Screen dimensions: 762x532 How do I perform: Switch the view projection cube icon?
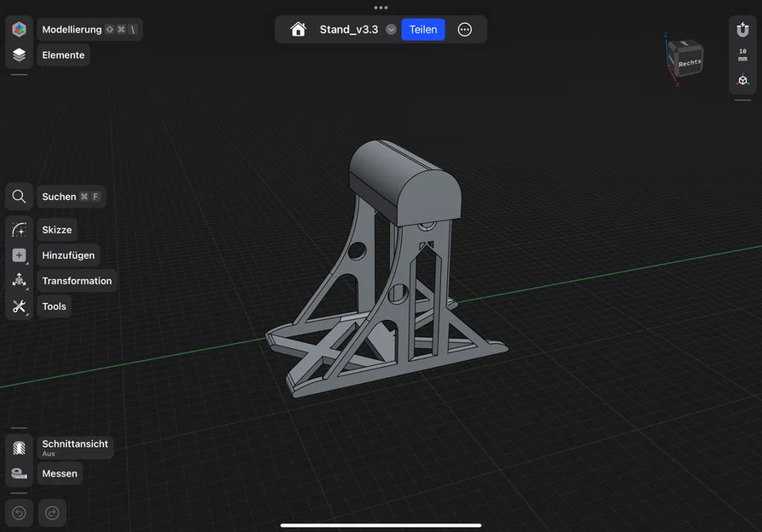tap(742, 80)
